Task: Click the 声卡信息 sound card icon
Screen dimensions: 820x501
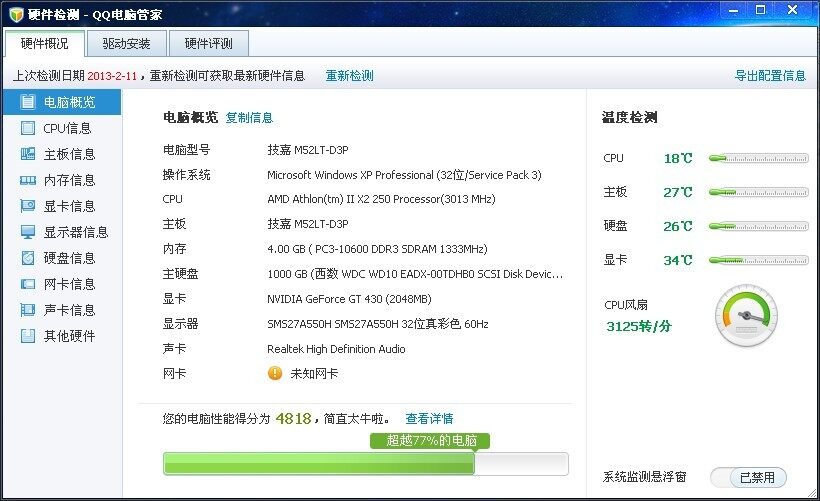Action: coord(28,310)
